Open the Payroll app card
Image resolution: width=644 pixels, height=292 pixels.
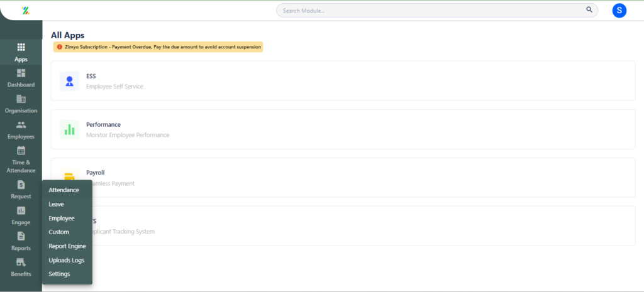pos(343,178)
